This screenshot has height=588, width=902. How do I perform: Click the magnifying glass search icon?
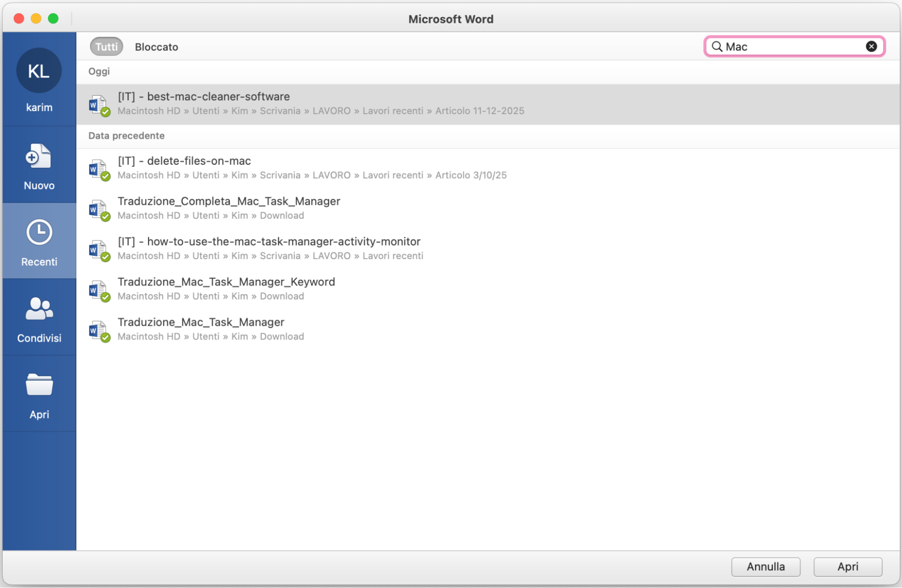(x=717, y=46)
